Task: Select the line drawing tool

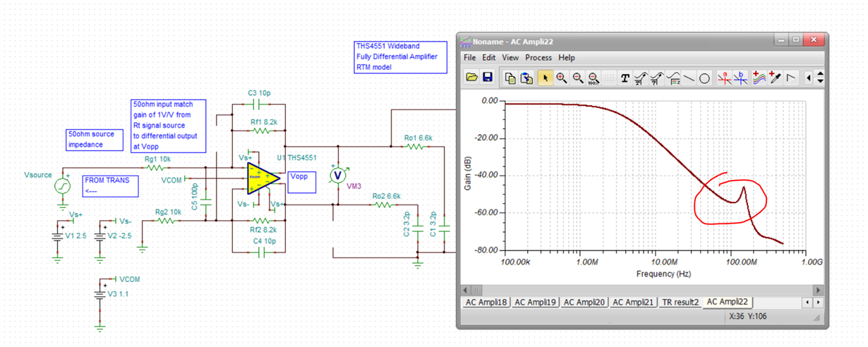Action: coord(688,78)
